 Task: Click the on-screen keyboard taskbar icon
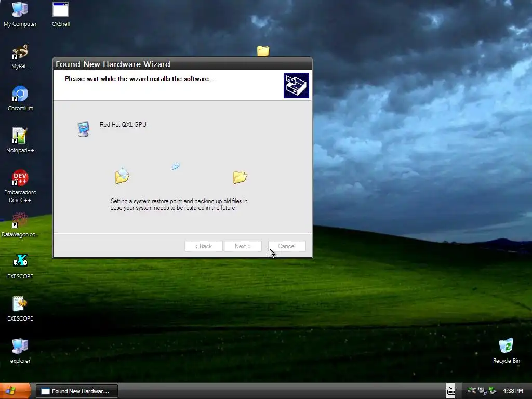[x=451, y=391]
